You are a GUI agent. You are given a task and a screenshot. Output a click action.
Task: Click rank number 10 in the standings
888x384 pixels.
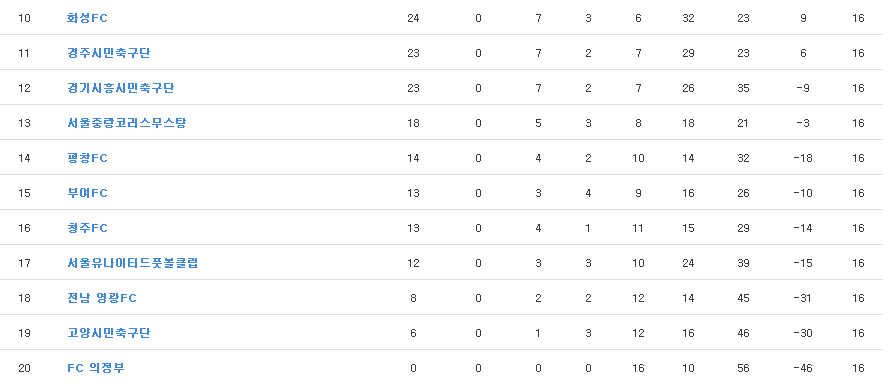24,18
